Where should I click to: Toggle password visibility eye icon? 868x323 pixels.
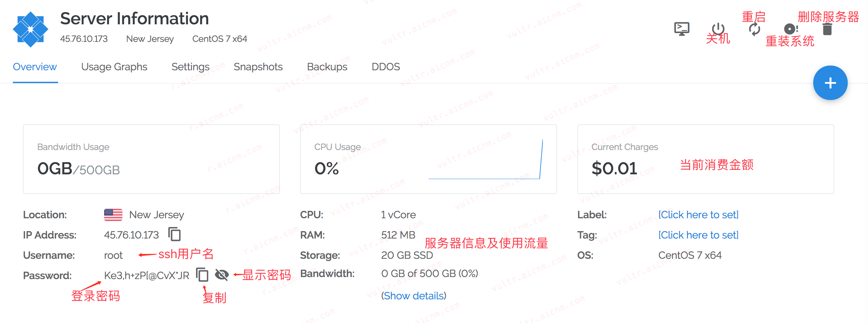[222, 275]
